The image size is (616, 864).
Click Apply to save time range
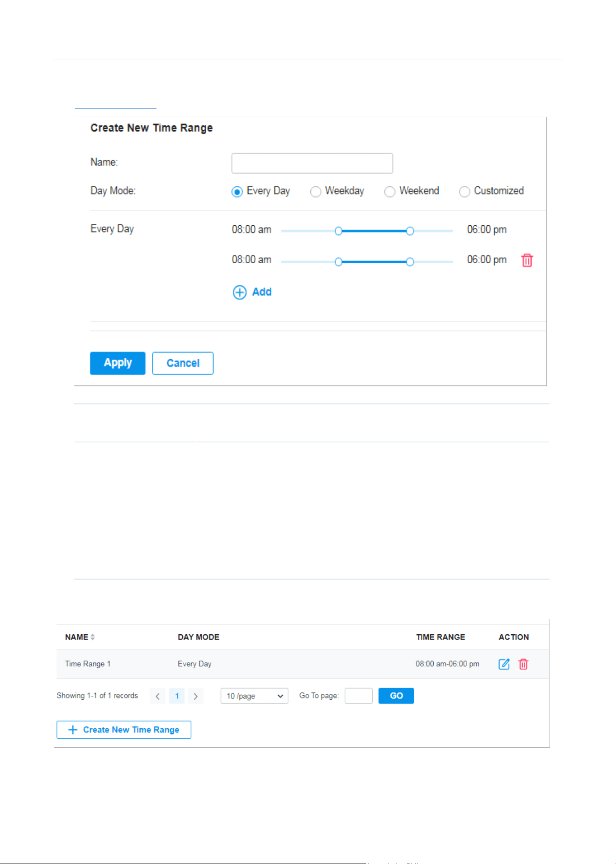[118, 363]
